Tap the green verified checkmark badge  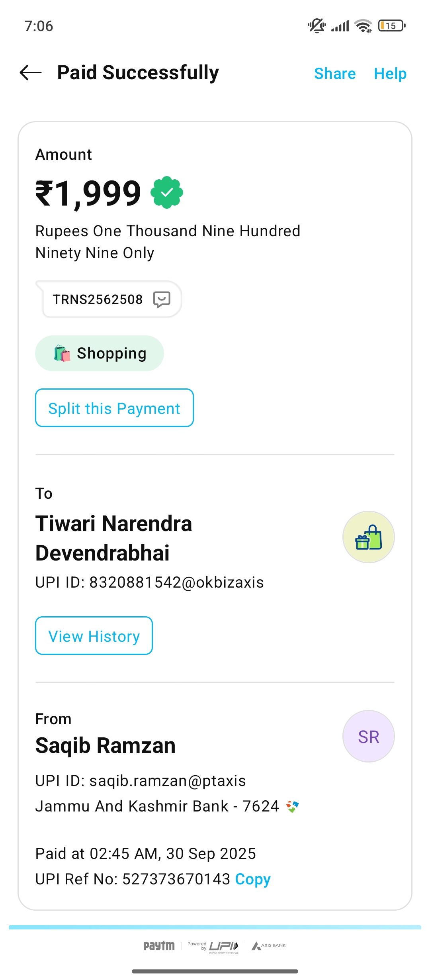pos(167,192)
